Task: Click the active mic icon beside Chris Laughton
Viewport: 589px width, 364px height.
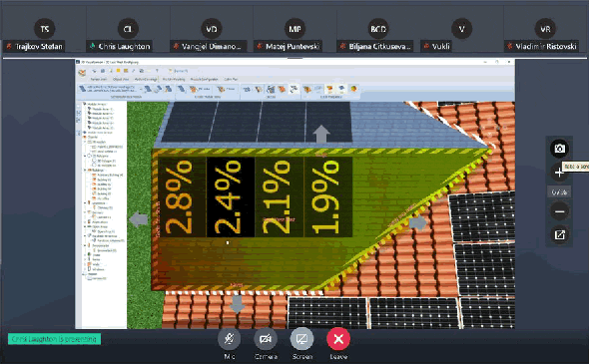Action: pos(93,47)
